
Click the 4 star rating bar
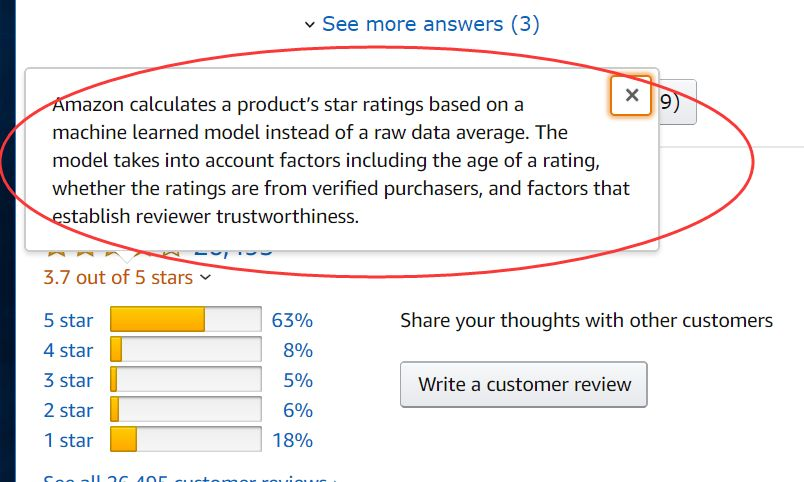[x=186, y=349]
